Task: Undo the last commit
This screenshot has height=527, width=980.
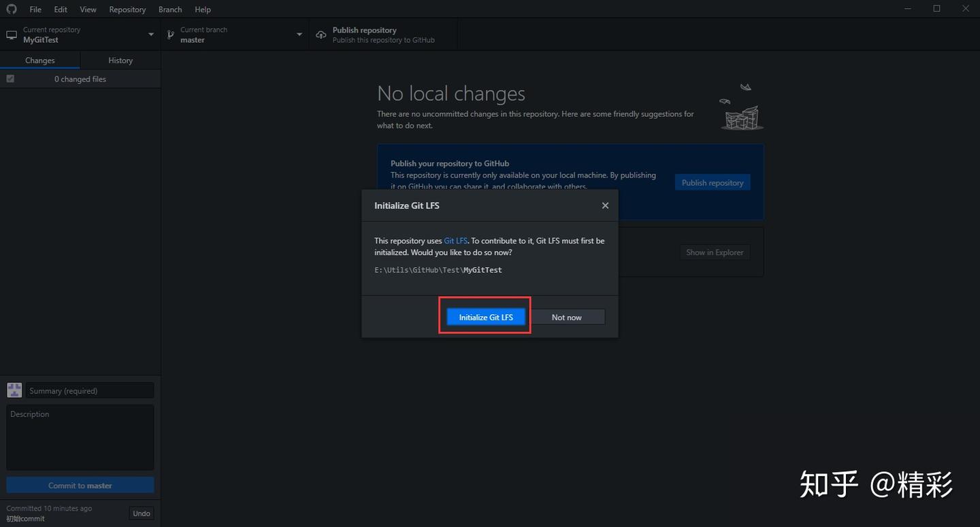Action: click(x=142, y=513)
